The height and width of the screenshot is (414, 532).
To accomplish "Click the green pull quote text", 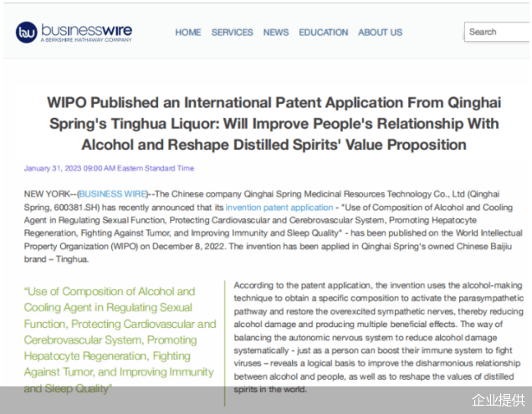I will click(120, 340).
